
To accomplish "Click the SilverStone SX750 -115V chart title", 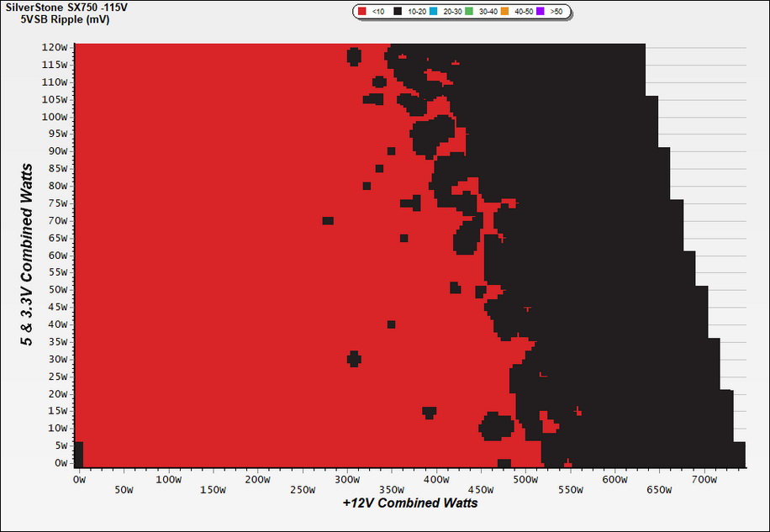I will pyautogui.click(x=66, y=8).
